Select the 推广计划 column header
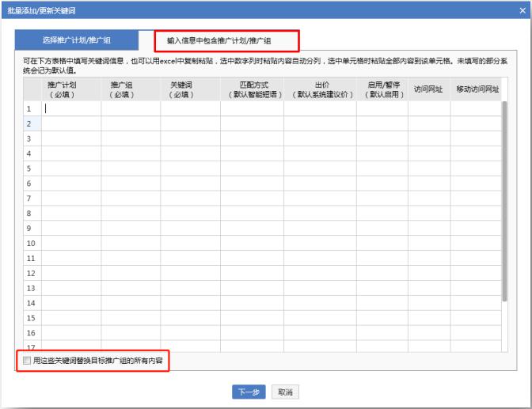 point(71,89)
